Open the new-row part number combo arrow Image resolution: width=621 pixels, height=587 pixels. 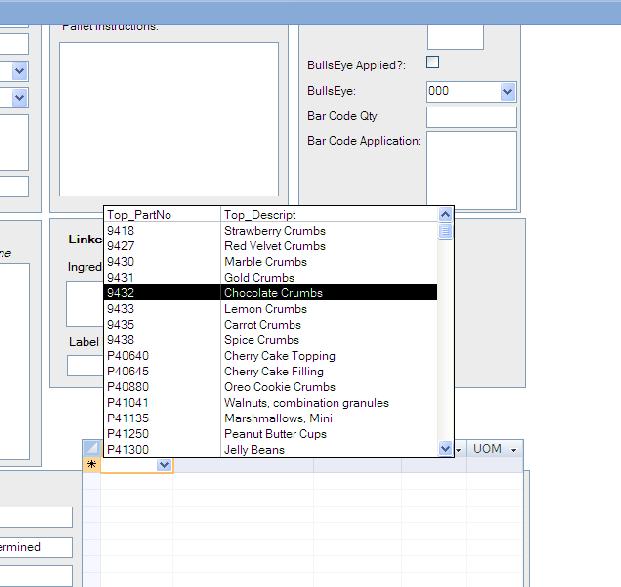point(164,465)
